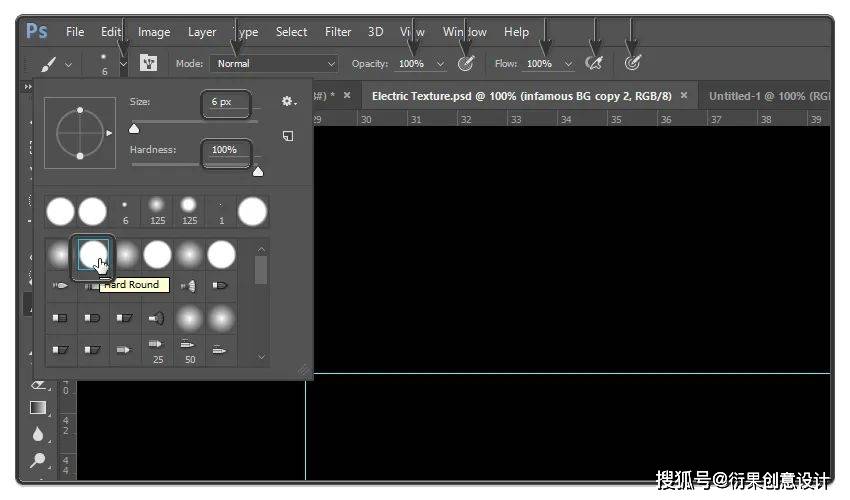Open the Edit menu

111,32
